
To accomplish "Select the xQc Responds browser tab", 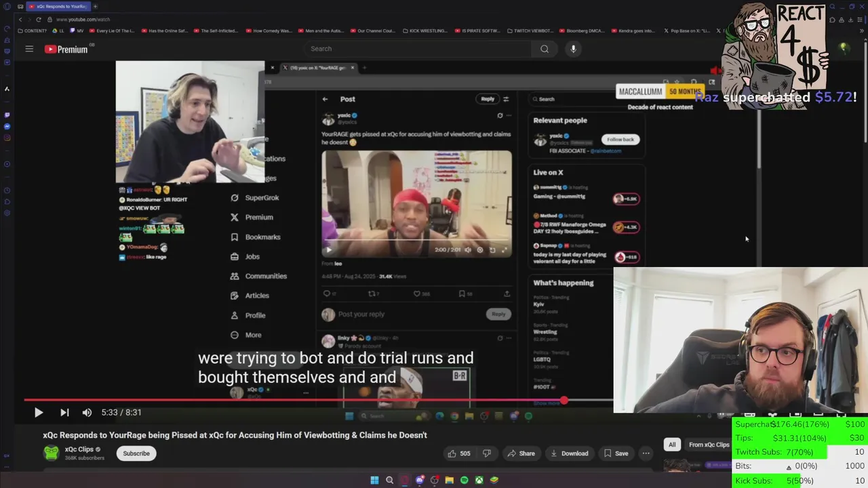I will point(58,6).
